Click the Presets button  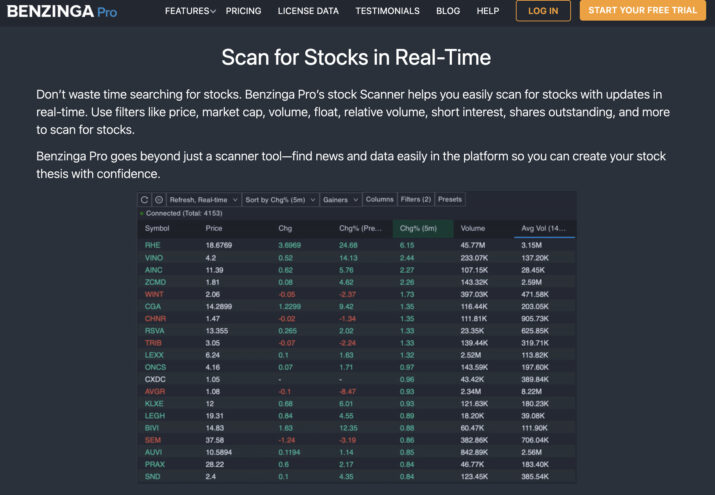tap(450, 199)
